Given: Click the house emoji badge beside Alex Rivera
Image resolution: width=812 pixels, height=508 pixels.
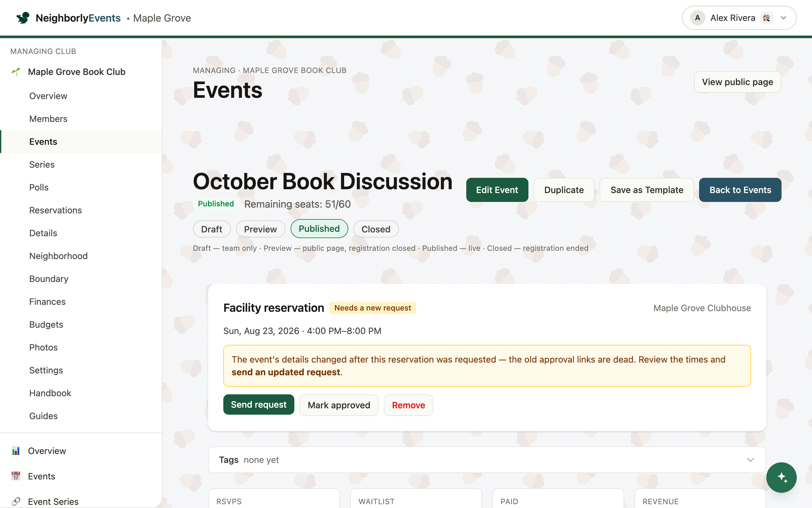Looking at the screenshot, I should (767, 18).
